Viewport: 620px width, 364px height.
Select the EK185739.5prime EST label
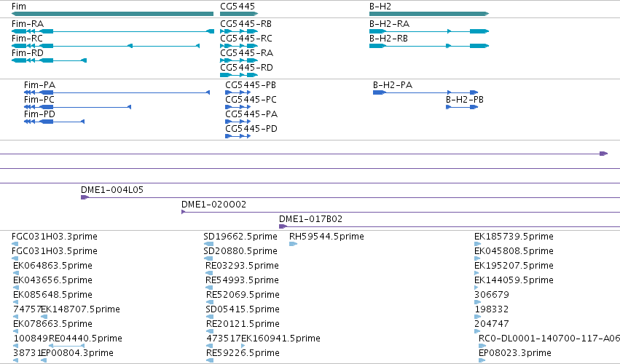[x=514, y=237]
